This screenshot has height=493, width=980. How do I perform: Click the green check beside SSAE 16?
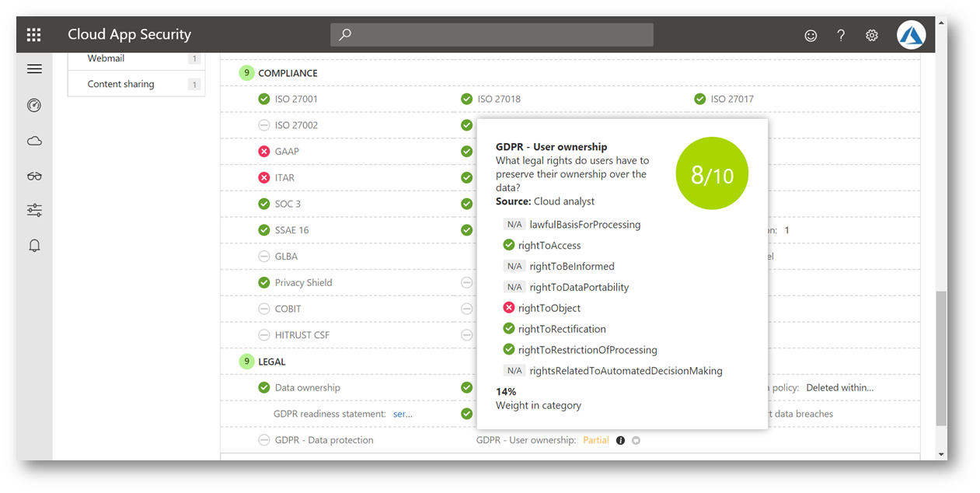(264, 230)
